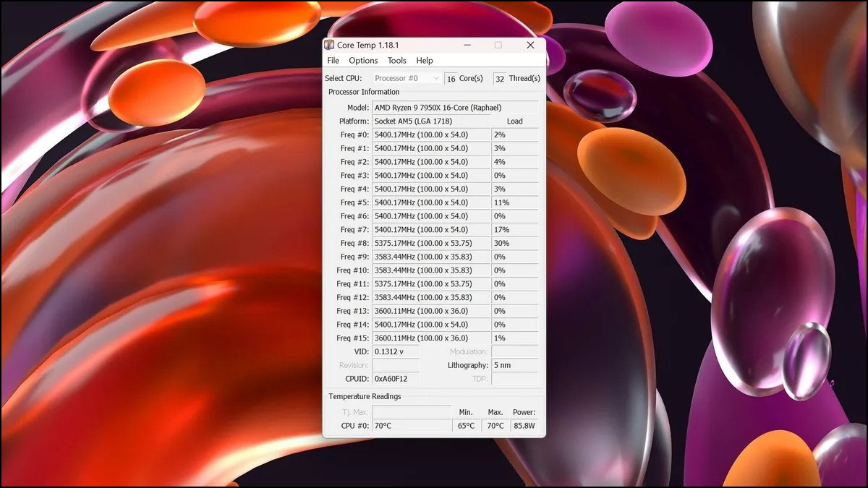Click the Freq #11 frequency value

(x=431, y=284)
